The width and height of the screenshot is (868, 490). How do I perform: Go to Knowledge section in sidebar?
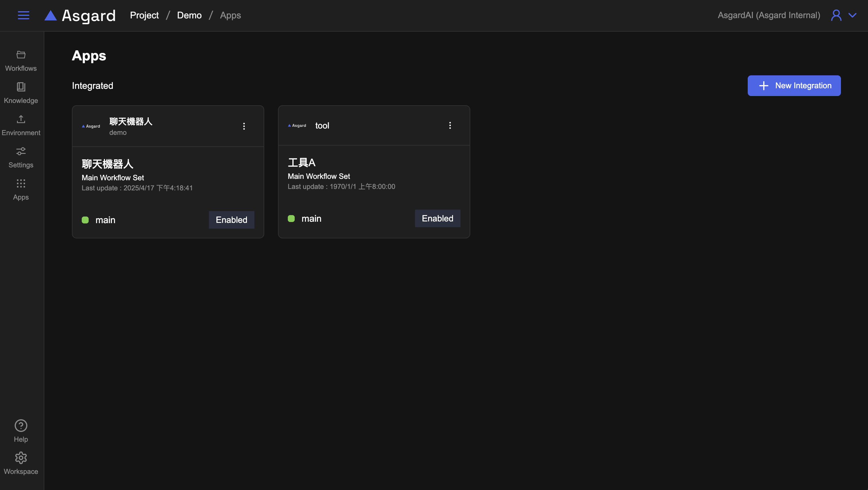pos(21,93)
